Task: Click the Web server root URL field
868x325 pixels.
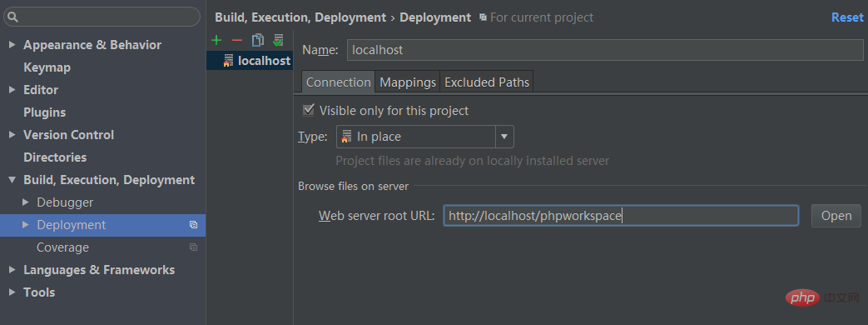Action: pos(621,216)
